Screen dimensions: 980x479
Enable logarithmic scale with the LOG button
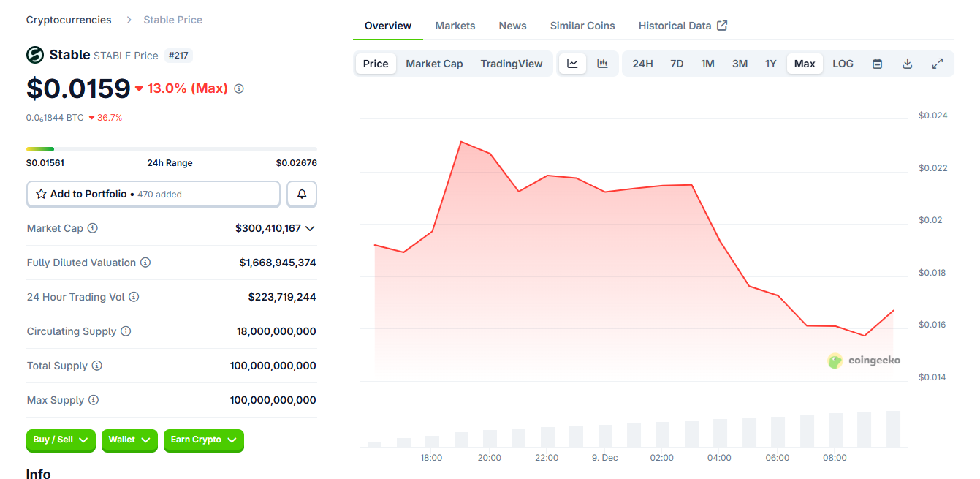click(x=842, y=64)
